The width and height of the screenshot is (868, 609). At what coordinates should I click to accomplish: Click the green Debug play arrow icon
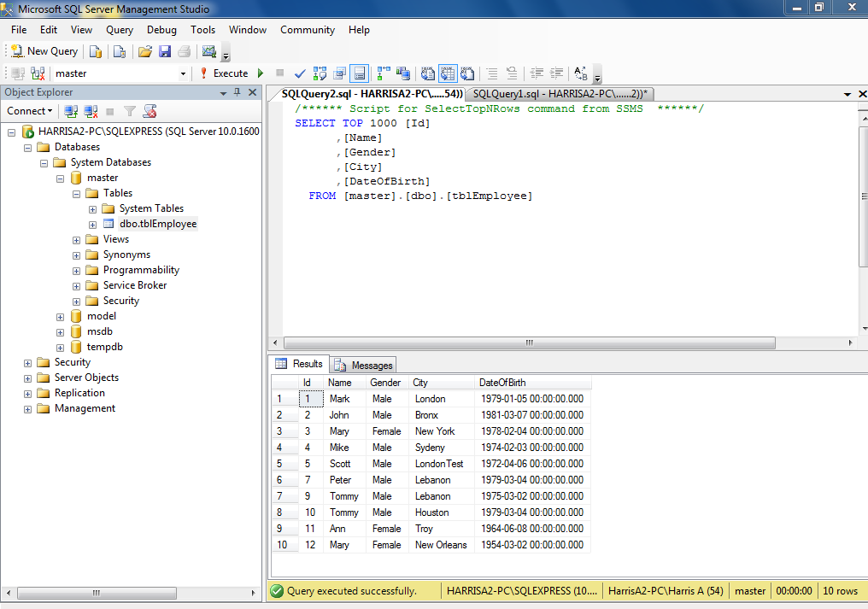[261, 73]
